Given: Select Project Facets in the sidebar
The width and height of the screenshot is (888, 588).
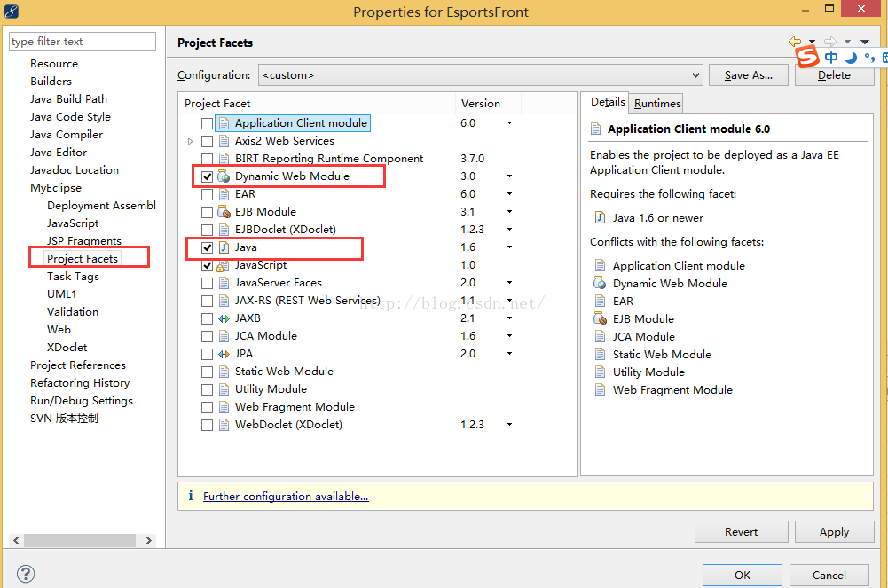Looking at the screenshot, I should (x=83, y=259).
